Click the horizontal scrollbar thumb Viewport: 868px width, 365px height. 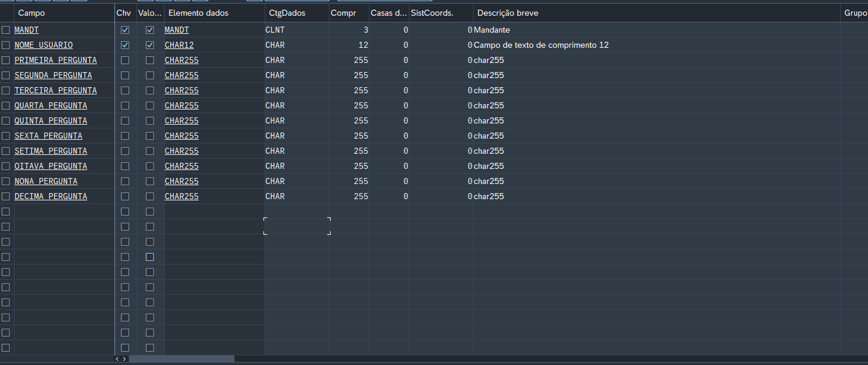(x=181, y=359)
